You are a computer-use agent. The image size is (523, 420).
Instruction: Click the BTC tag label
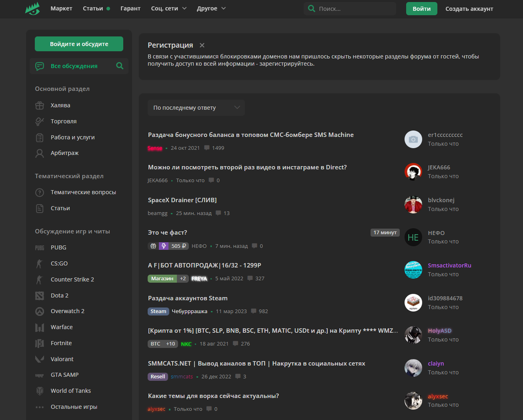pos(156,344)
